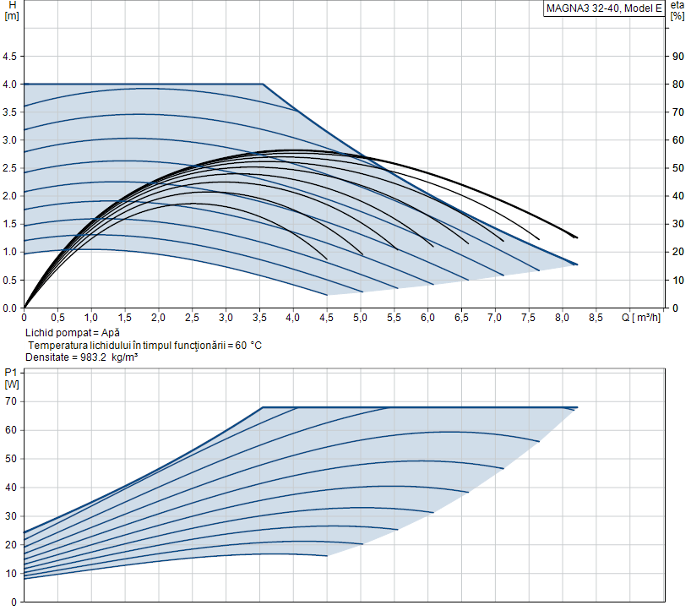Click the 0 origin label of flow axis
This screenshot has width=691, height=616.
[x=24, y=318]
